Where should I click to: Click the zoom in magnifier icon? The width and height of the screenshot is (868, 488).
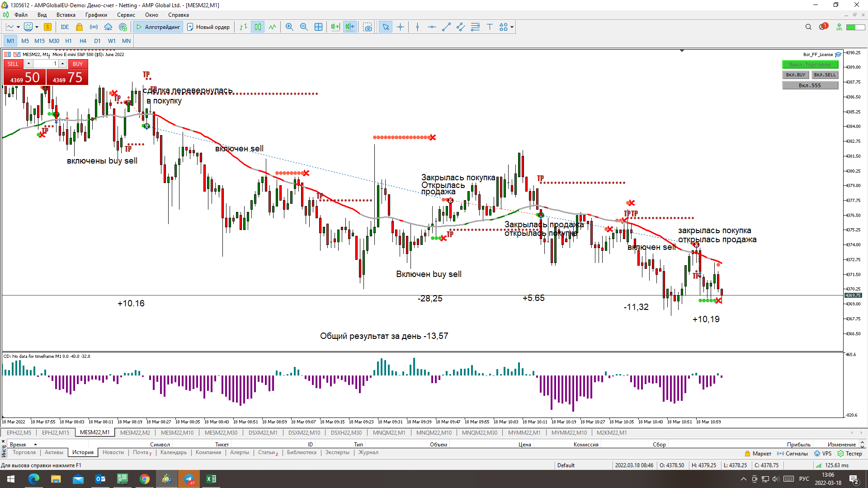[x=289, y=27]
